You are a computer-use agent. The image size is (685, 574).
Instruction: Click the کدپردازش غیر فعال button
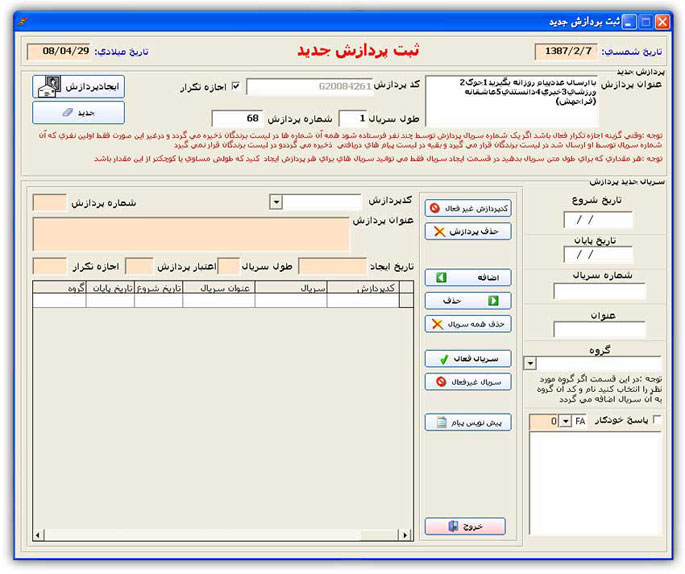pos(468,208)
